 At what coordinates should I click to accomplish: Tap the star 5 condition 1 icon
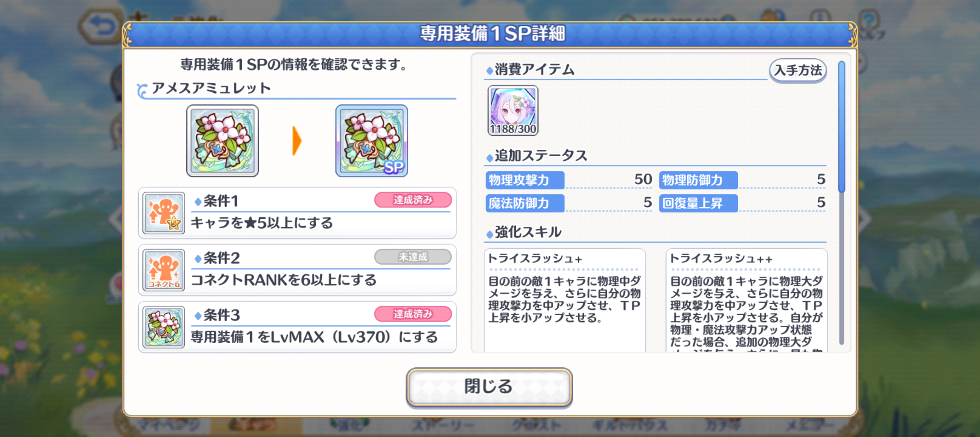[164, 213]
